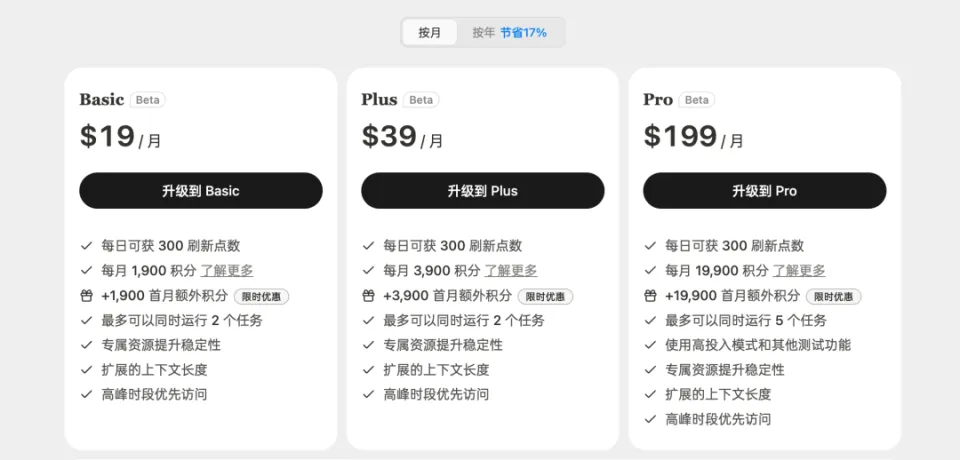This screenshot has height=460, width=960.
Task: Click the gift icon in the Plus plan
Action: point(368,296)
